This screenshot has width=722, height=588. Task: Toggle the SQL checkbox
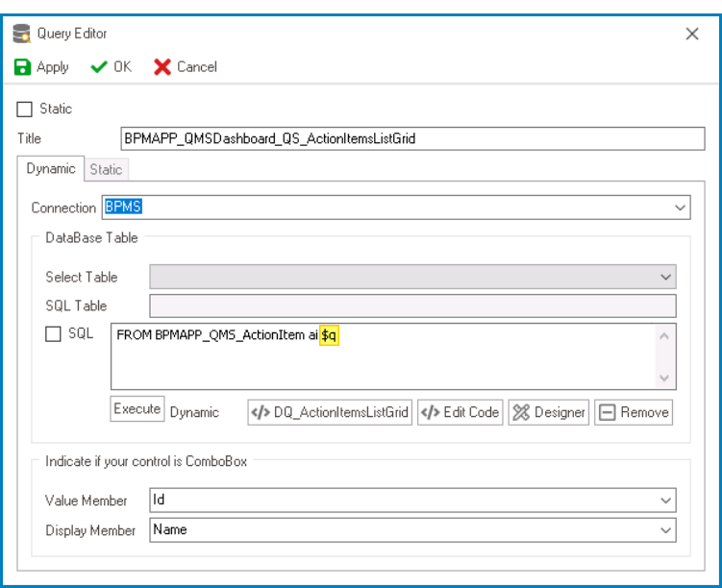click(53, 333)
